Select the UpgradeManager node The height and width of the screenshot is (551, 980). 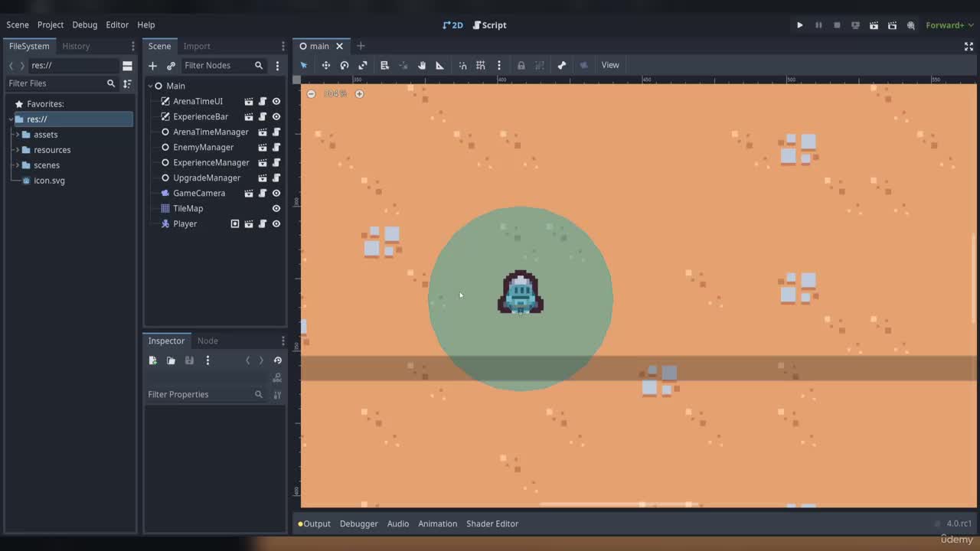[207, 178]
